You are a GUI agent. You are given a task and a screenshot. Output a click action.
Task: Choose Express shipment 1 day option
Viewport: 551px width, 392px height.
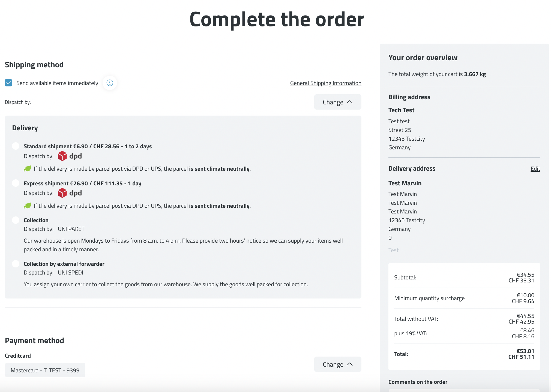pyautogui.click(x=16, y=183)
